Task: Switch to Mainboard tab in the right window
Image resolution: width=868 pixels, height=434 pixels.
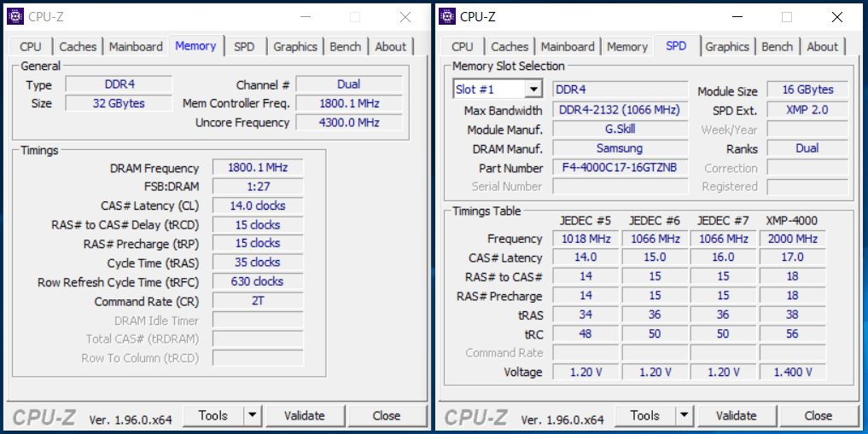Action: click(568, 46)
